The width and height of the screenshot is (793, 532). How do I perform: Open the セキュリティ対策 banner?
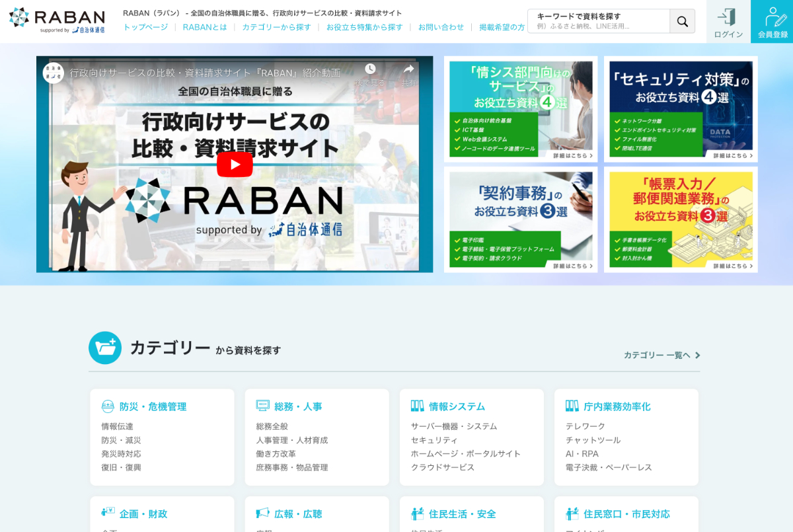(681, 109)
